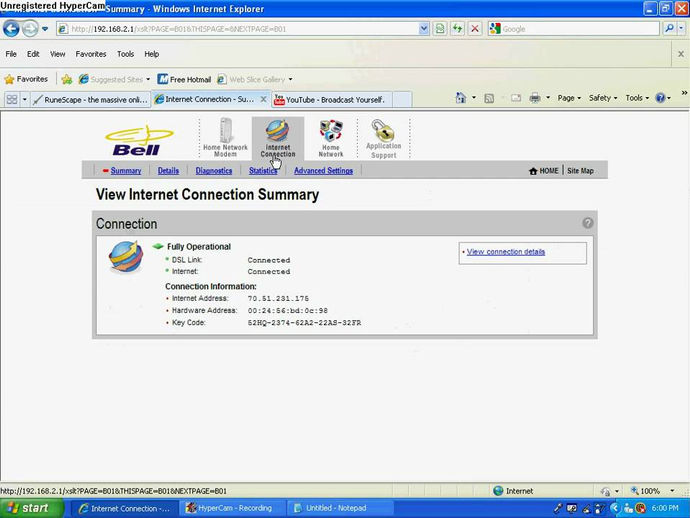Screen dimensions: 690x518
Task: Click the Details link
Action: pos(169,171)
